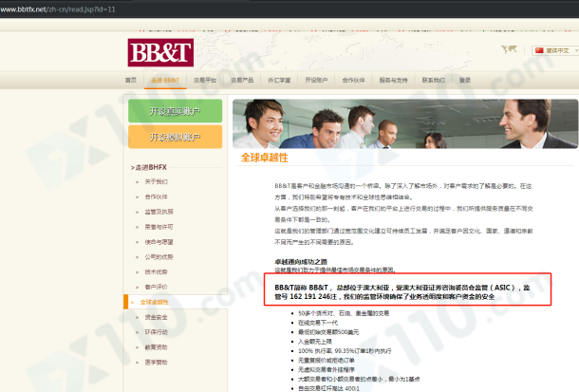
Task: Click the browser address bar URL
Action: coord(58,9)
